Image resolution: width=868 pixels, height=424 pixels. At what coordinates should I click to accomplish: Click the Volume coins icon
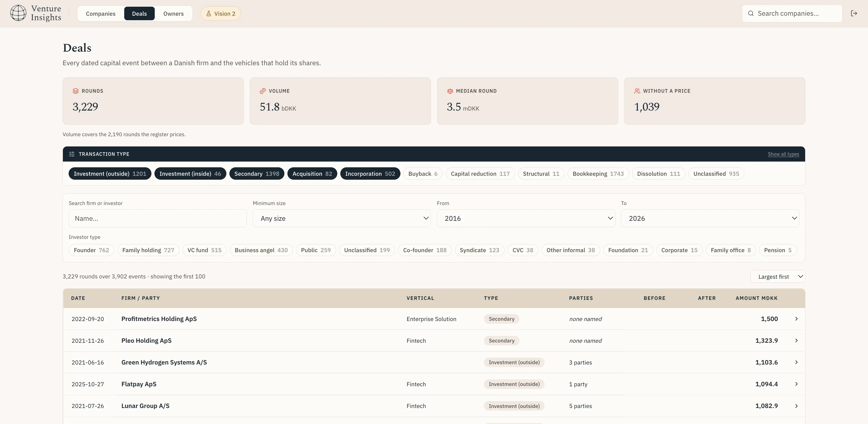(x=263, y=91)
